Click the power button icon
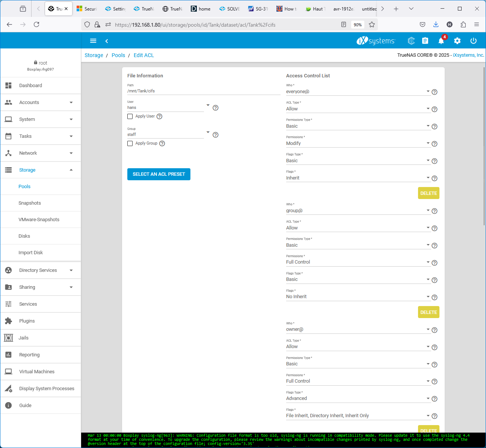The image size is (486, 448). pos(473,41)
